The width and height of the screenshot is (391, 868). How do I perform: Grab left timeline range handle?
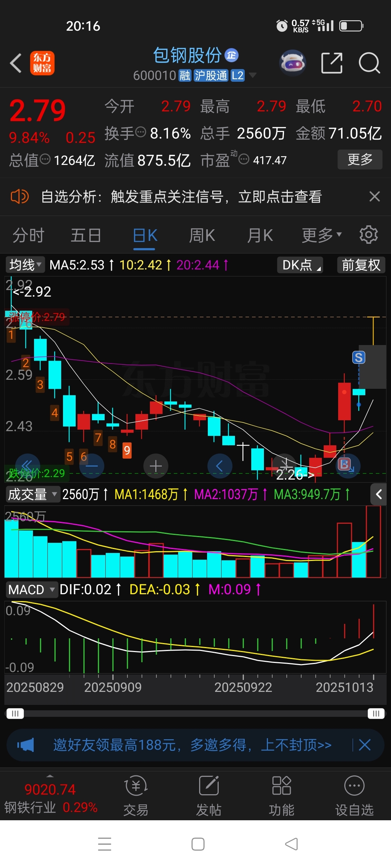(15, 713)
